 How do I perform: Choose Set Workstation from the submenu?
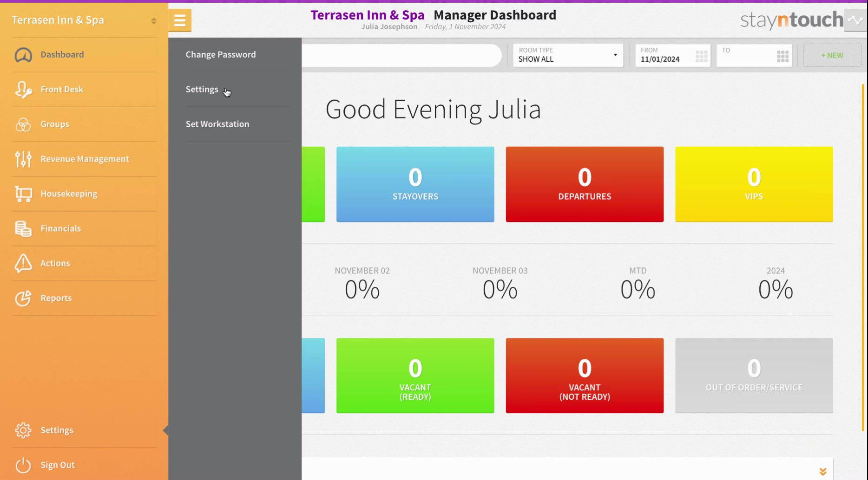[x=217, y=124]
